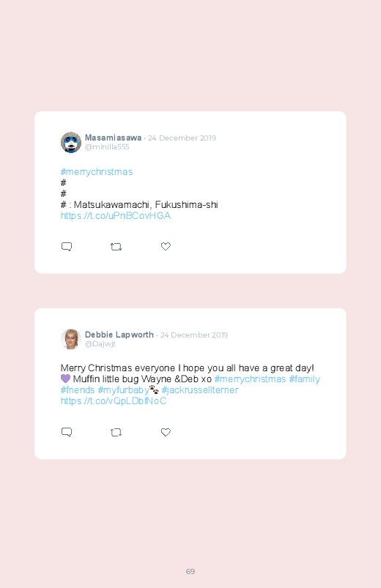This screenshot has width=381, height=588.
Task: Click the #jackrussellterrier hashtag
Action: (200, 390)
